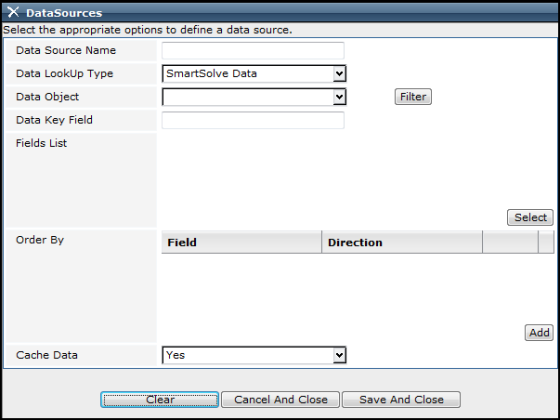Expand the Data Object dropdown arrow
Screen dimensions: 560x420
click(x=339, y=97)
